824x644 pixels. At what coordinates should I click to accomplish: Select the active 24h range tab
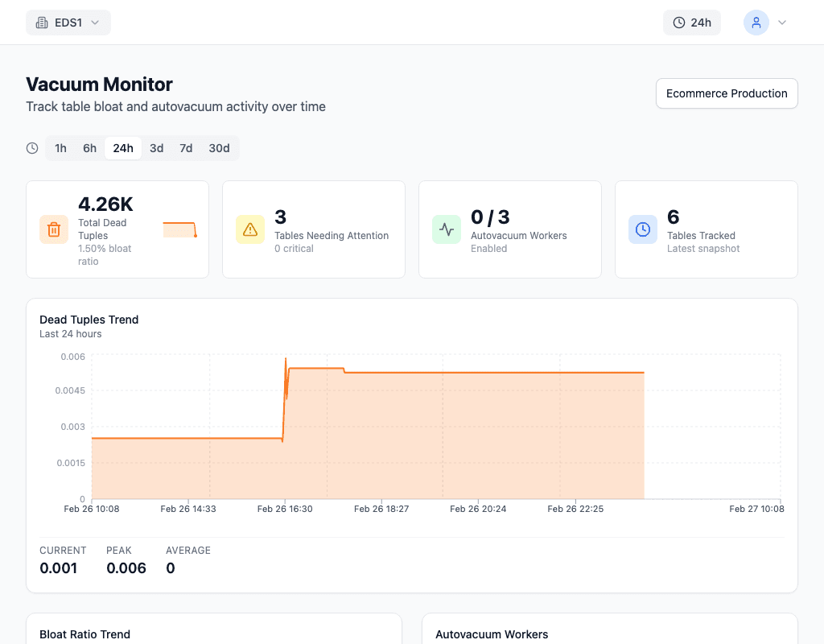(x=123, y=148)
